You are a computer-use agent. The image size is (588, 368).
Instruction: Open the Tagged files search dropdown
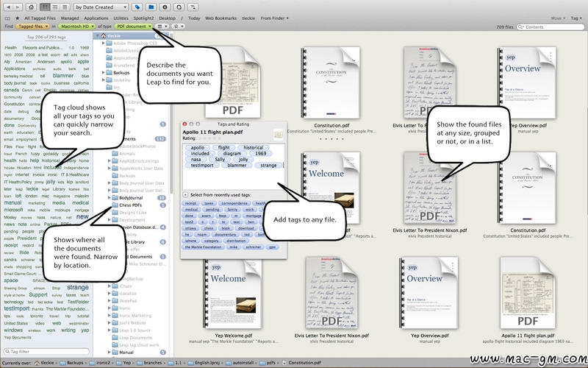pyautogui.click(x=32, y=26)
